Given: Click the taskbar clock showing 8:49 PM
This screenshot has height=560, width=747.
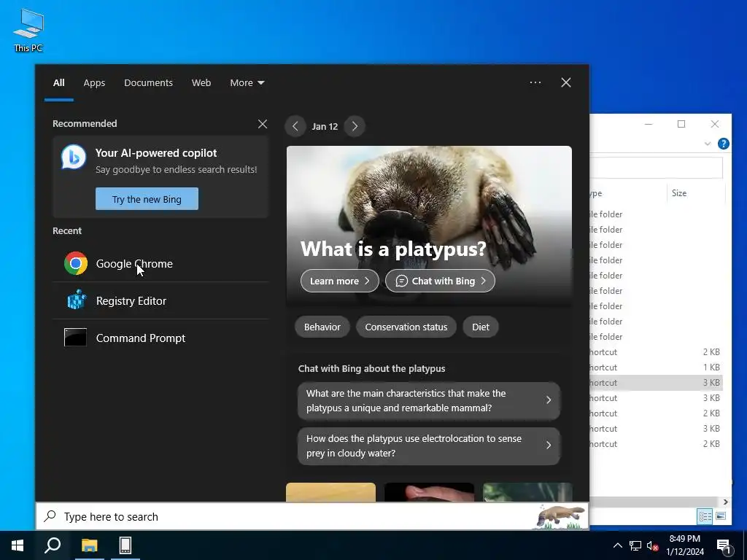Looking at the screenshot, I should click(685, 545).
